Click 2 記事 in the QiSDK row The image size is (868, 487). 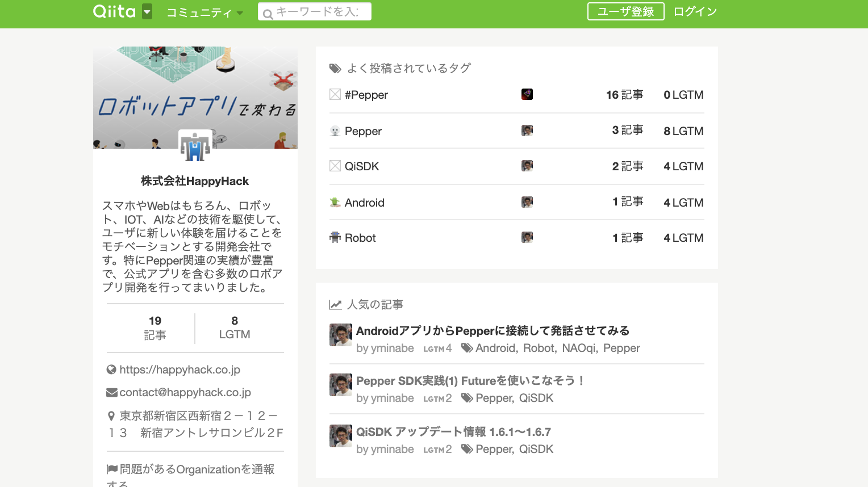(628, 166)
